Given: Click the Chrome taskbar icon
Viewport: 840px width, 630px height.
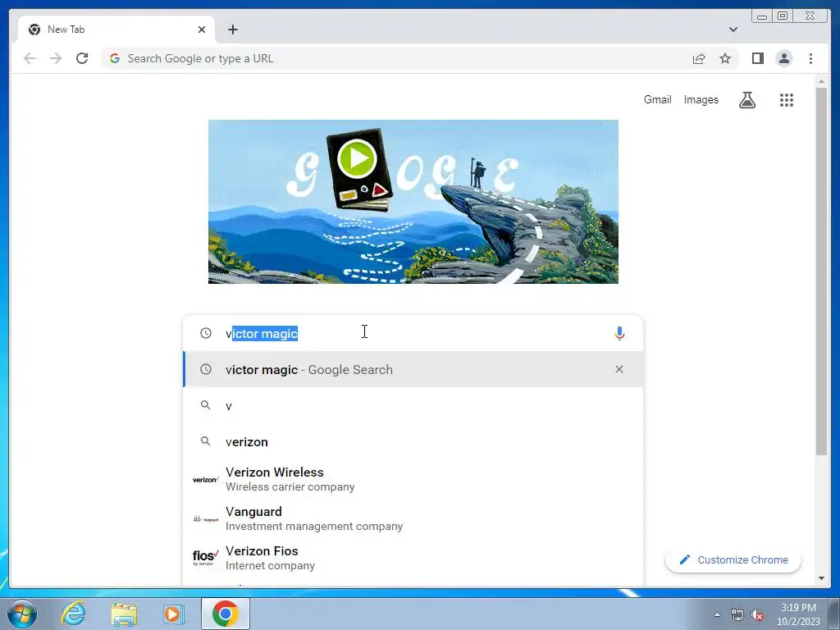Looking at the screenshot, I should (x=226, y=614).
